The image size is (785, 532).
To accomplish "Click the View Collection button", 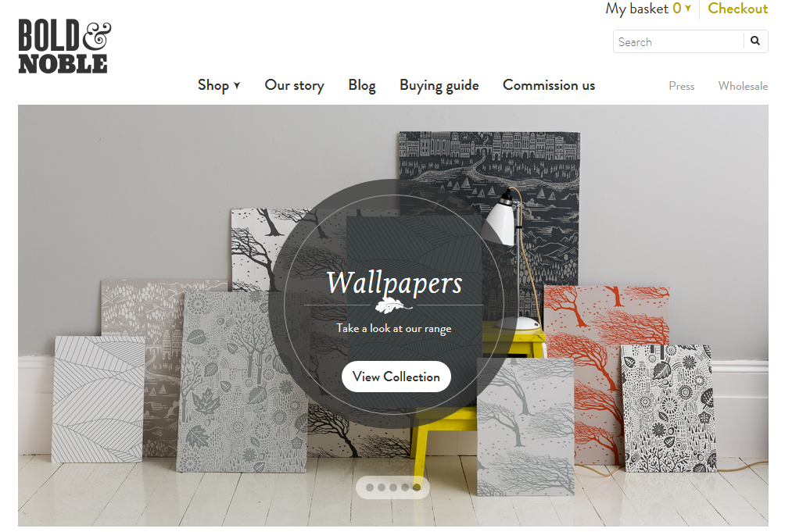I will coord(396,377).
